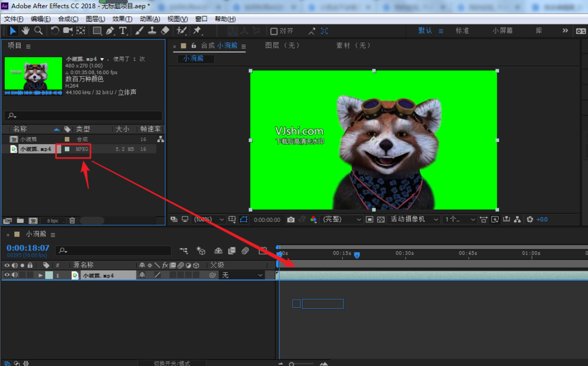The width and height of the screenshot is (588, 366).
Task: Switch to the 标准 workspace
Action: point(462,31)
